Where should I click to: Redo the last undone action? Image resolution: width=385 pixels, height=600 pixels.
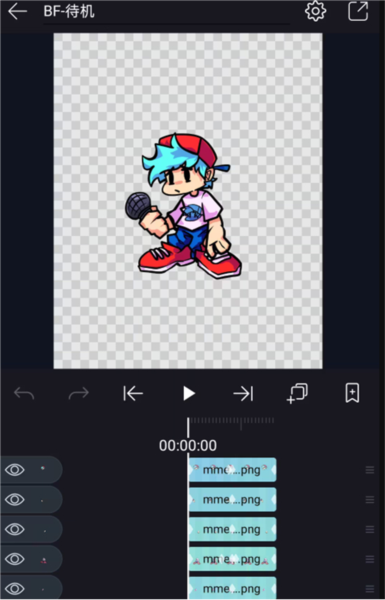coord(79,393)
